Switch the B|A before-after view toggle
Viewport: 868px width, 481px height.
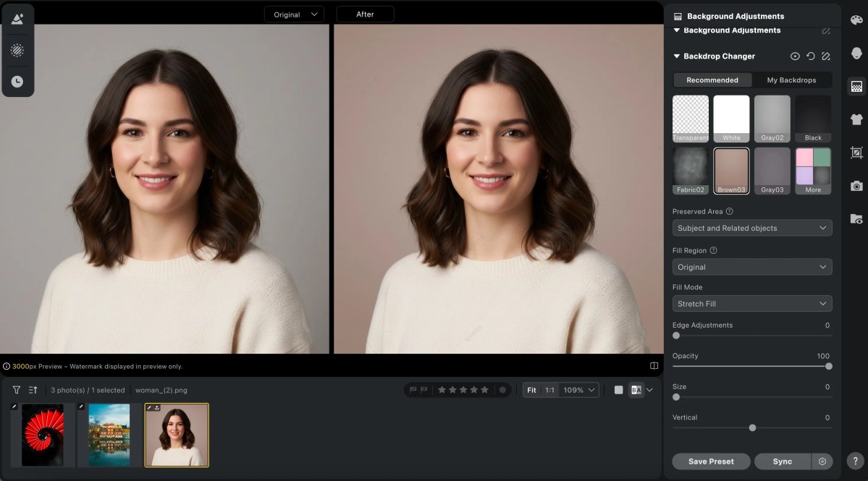(636, 390)
